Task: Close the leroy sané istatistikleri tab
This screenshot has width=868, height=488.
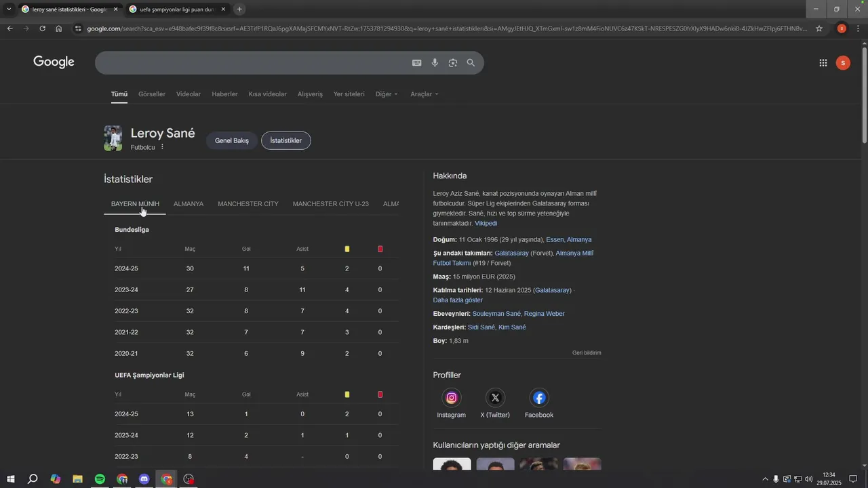Action: 115,9
